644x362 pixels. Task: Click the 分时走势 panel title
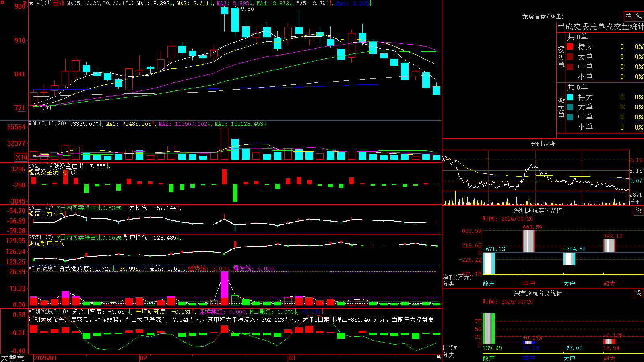[x=543, y=144]
